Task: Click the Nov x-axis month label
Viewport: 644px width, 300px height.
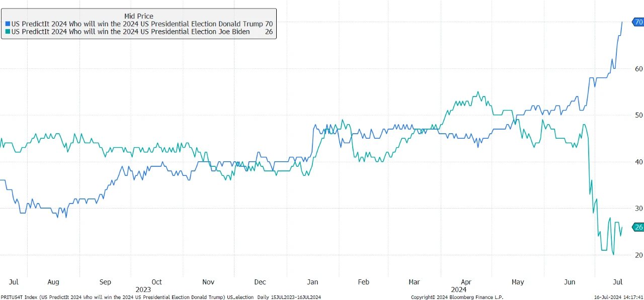Action: tap(208, 282)
